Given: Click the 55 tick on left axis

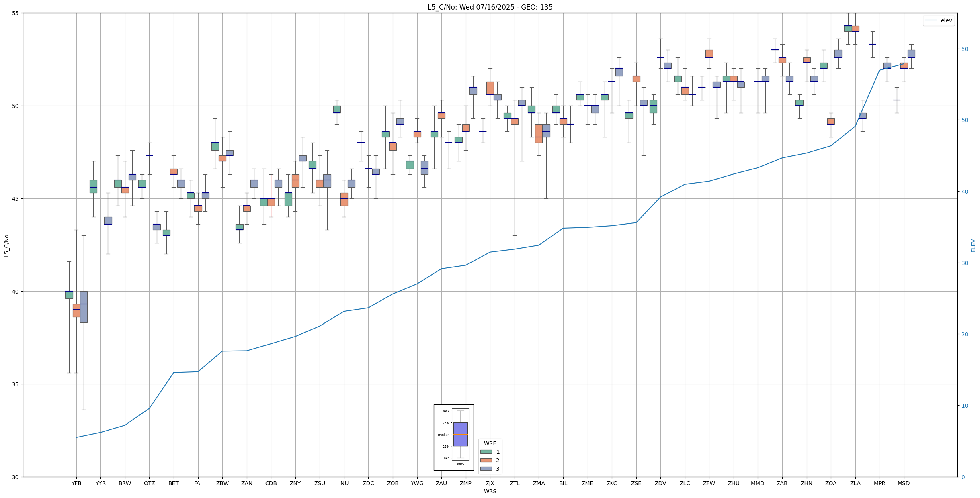Looking at the screenshot, I should tap(16, 13).
